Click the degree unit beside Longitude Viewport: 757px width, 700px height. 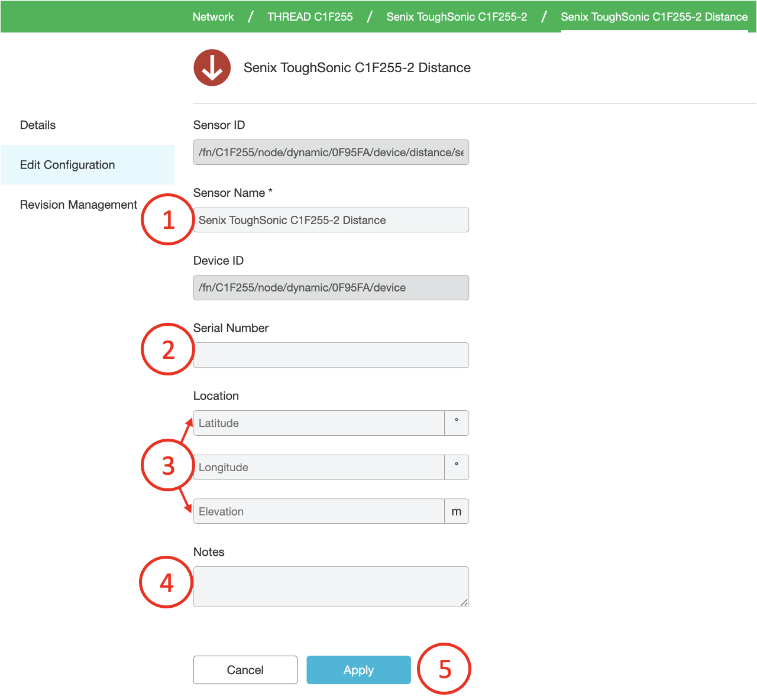point(457,467)
